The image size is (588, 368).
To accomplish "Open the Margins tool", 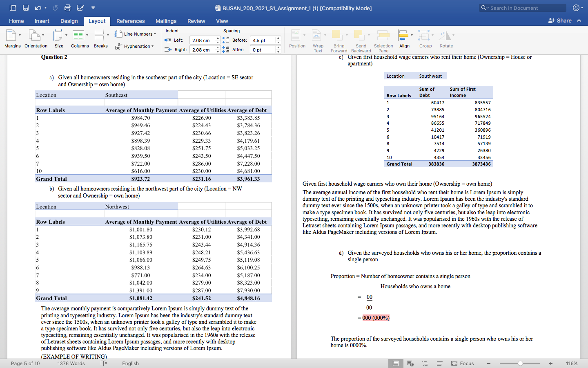I will 13,39.
